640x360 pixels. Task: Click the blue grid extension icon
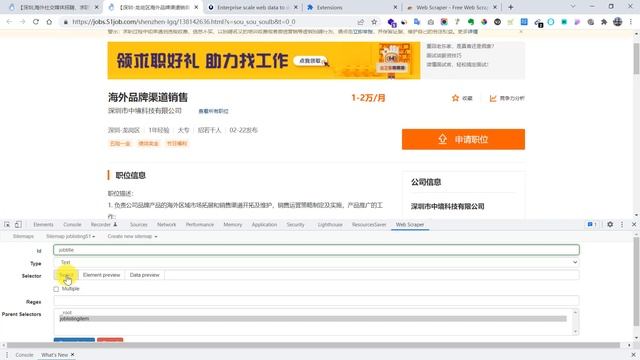point(524,22)
